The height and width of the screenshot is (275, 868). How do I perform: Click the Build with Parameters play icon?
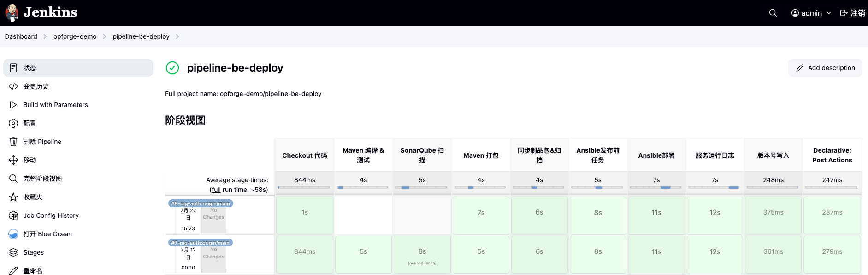pyautogui.click(x=13, y=105)
